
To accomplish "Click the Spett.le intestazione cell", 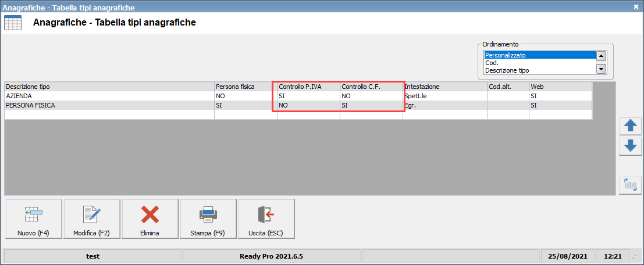I will click(x=445, y=95).
